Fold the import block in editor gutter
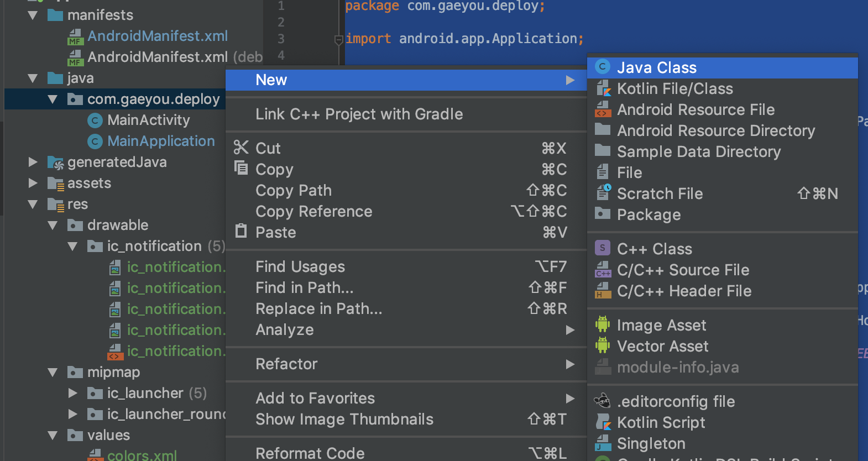 339,39
